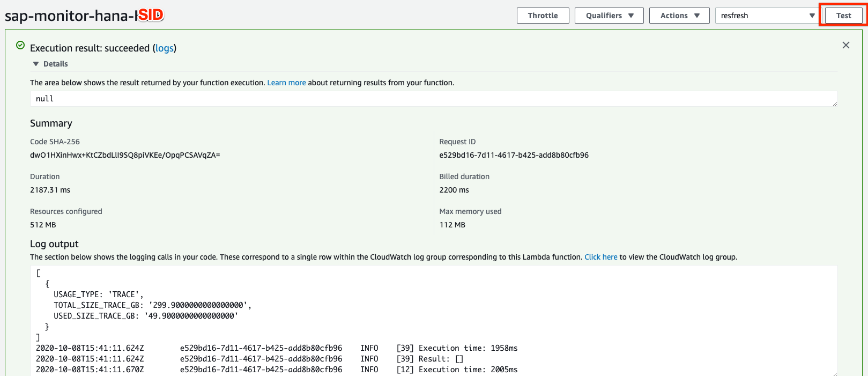Click the Log output heading
Image resolution: width=868 pixels, height=376 pixels.
[x=54, y=244]
